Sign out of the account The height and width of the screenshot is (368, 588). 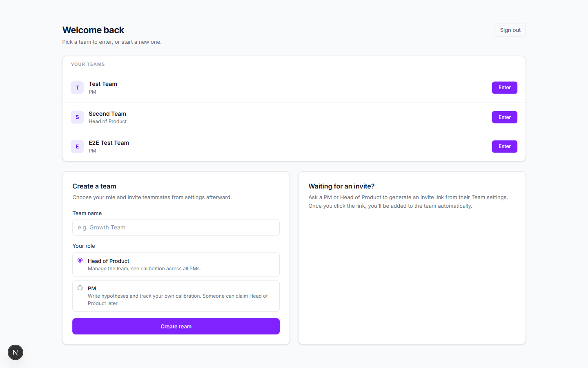(510, 30)
